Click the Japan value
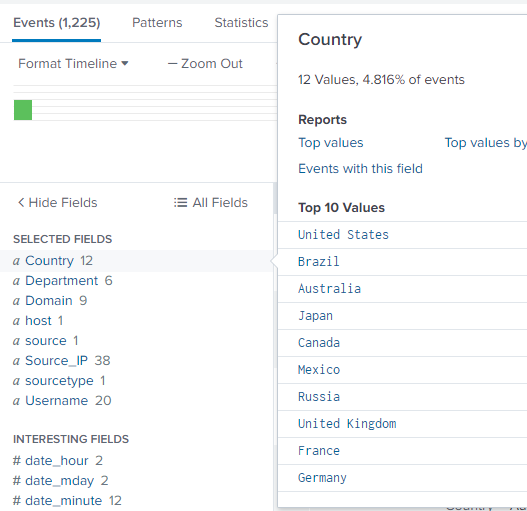527x511 pixels. tap(315, 316)
